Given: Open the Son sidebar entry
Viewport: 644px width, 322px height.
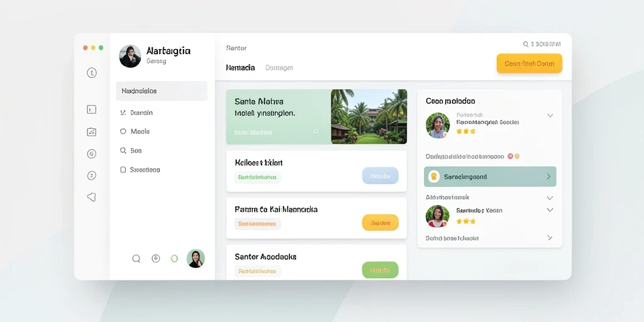Looking at the screenshot, I should tap(136, 151).
